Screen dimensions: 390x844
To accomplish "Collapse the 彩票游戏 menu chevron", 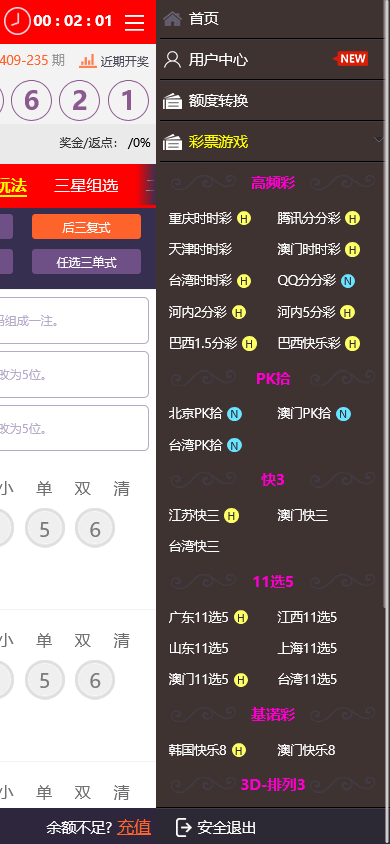I will click(379, 140).
